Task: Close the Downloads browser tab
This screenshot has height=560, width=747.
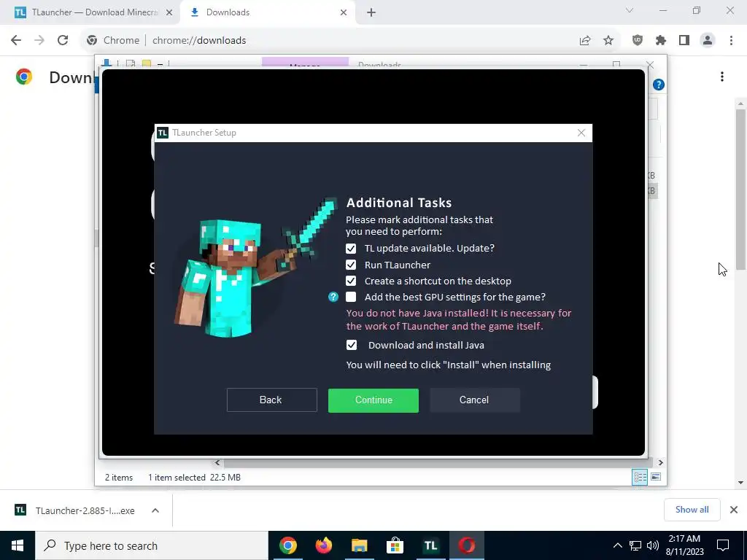Action: (344, 12)
